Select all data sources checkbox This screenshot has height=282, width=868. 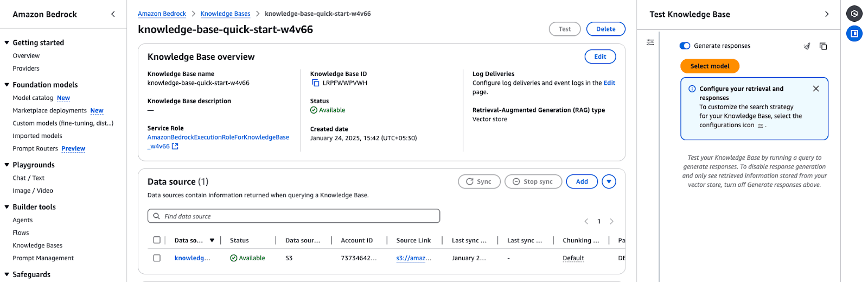pos(157,240)
